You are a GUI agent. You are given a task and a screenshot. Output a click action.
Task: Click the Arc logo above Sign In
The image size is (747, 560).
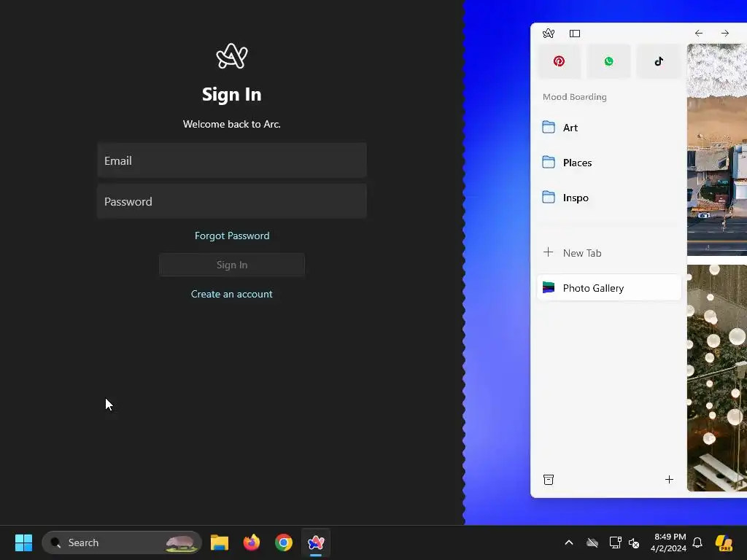[x=232, y=56]
